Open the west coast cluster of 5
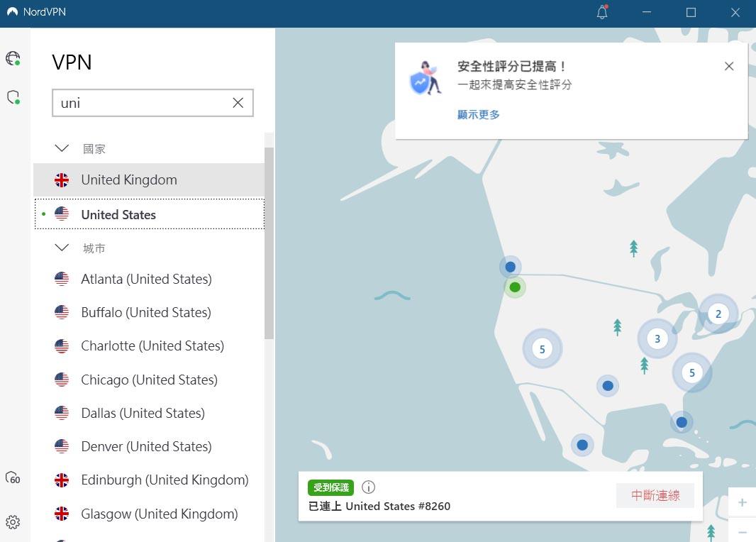This screenshot has height=542, width=756. [543, 348]
